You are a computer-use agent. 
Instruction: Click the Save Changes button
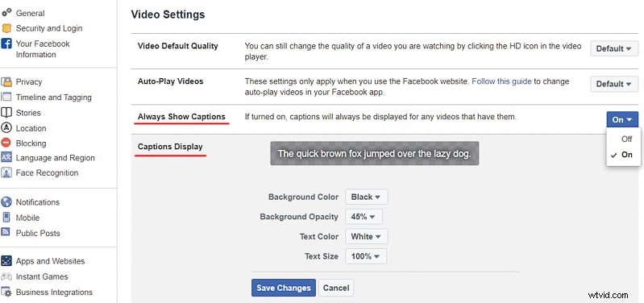284,288
